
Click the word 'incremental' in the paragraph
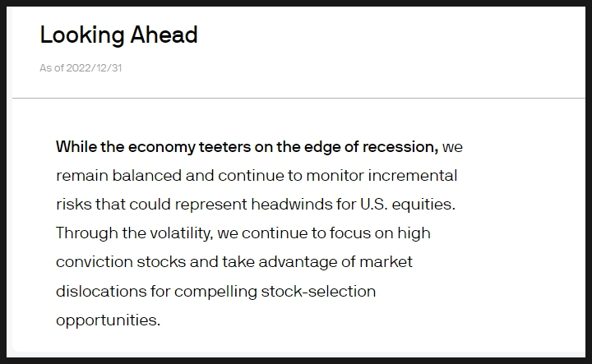pos(412,175)
